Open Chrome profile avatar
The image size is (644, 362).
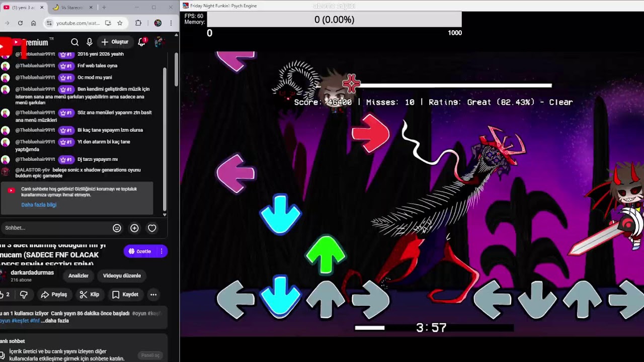pyautogui.click(x=158, y=23)
